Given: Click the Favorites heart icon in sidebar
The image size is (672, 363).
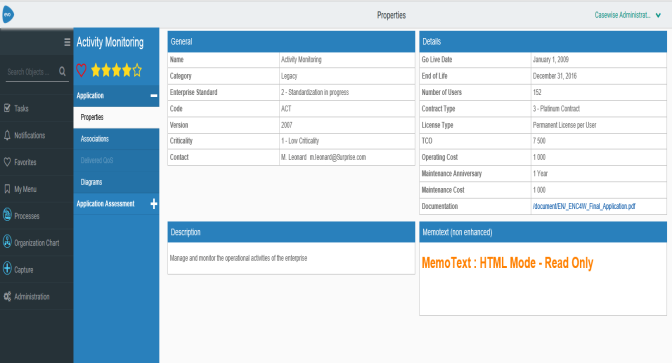Looking at the screenshot, I should [x=7, y=162].
